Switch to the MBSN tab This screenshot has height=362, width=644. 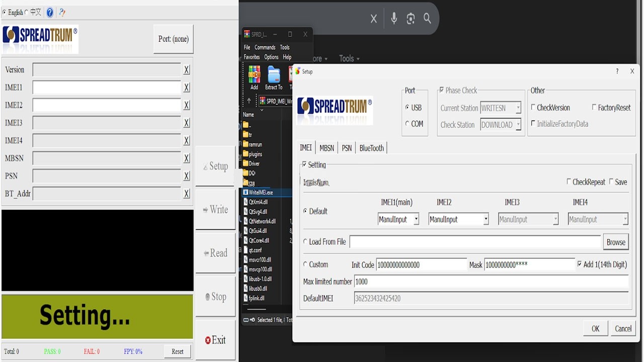click(x=327, y=148)
